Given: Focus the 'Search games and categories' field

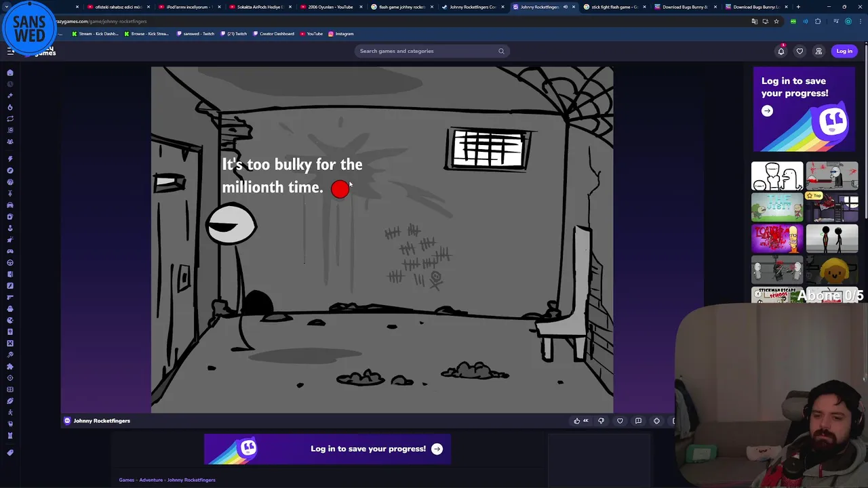Looking at the screenshot, I should (431, 51).
